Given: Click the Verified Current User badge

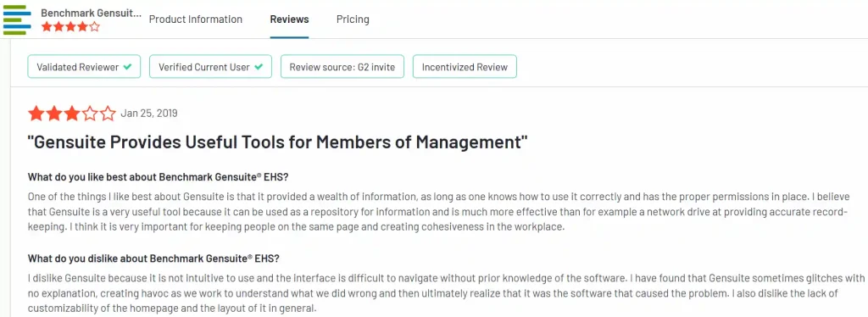Looking at the screenshot, I should (x=211, y=67).
